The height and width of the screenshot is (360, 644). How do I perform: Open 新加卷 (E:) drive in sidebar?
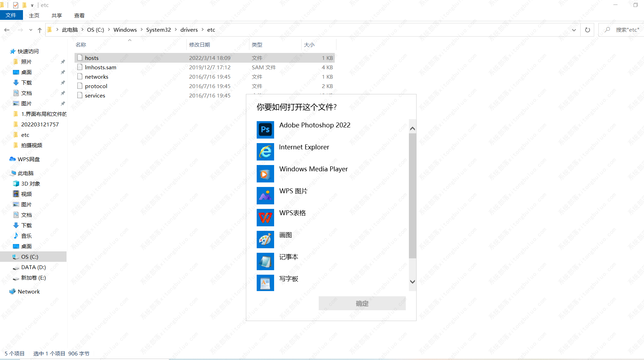33,277
